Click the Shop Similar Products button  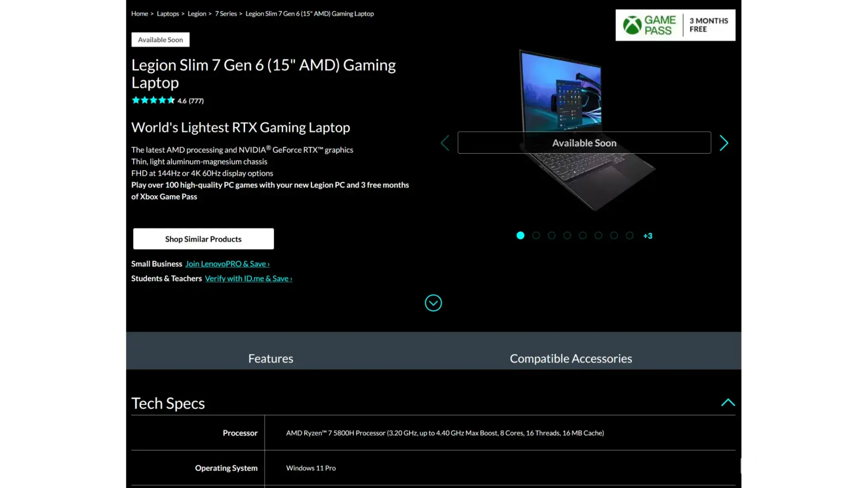click(203, 239)
